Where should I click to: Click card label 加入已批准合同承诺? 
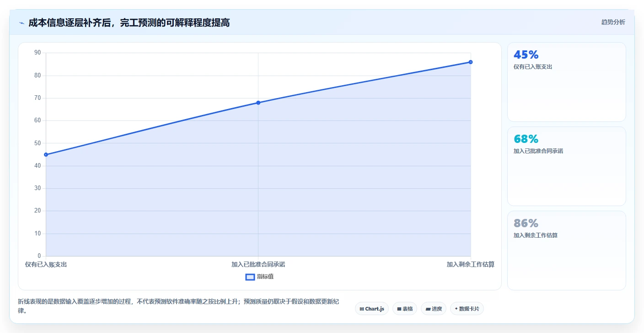coord(538,151)
